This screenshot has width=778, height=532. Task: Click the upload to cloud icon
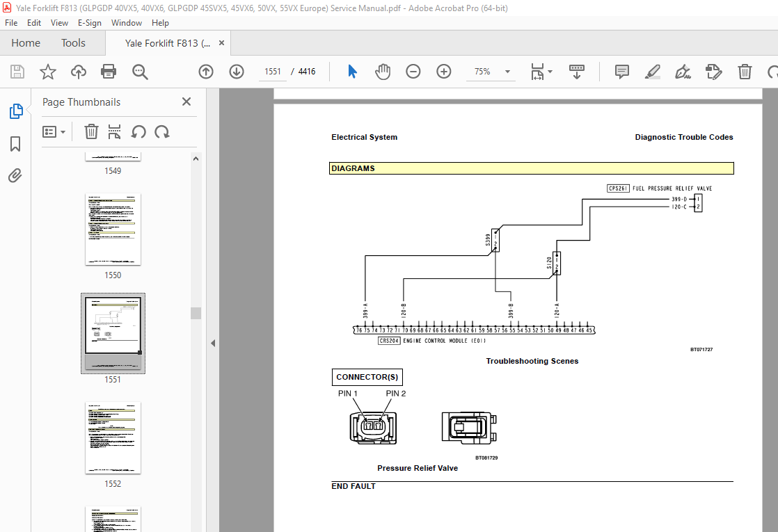[x=79, y=72]
